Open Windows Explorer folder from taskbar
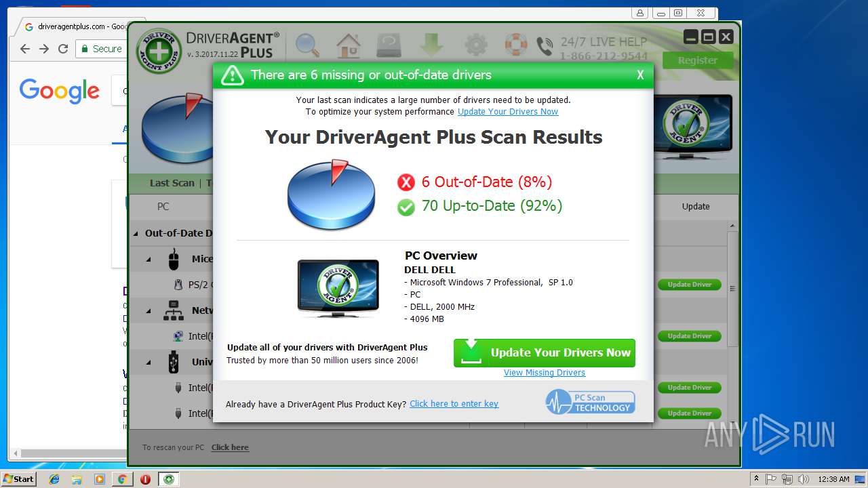Viewport: 868px width, 488px height. (x=77, y=479)
